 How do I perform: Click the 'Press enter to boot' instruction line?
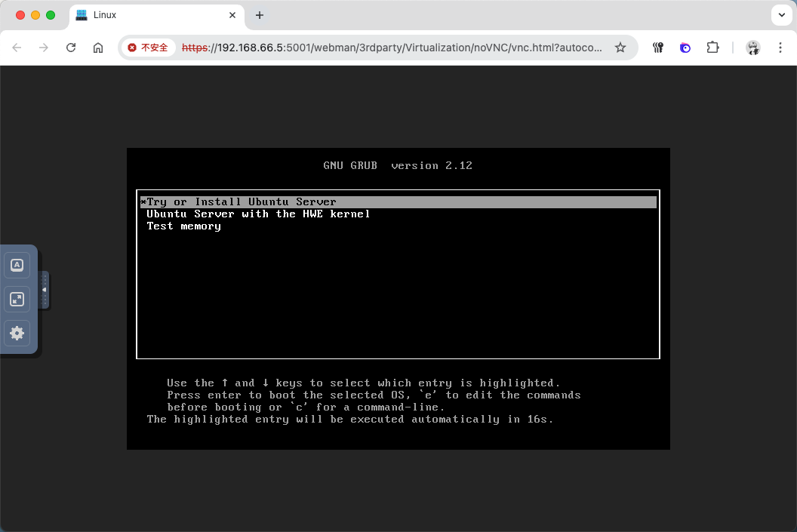[374, 395]
